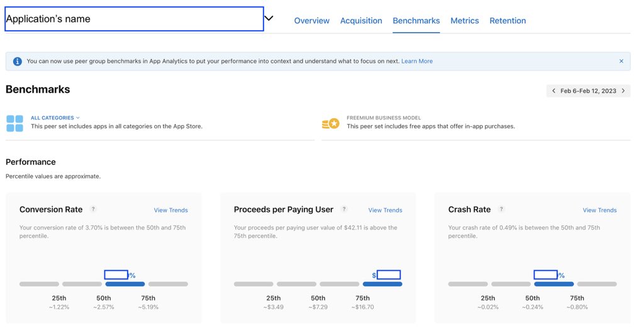Click the Freemium Business Model label

(384, 118)
